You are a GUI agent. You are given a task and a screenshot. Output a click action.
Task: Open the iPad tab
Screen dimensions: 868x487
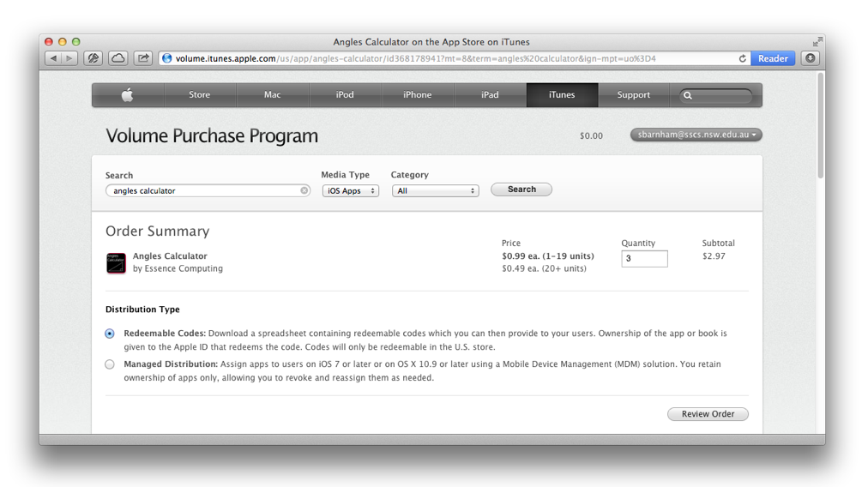pos(490,95)
